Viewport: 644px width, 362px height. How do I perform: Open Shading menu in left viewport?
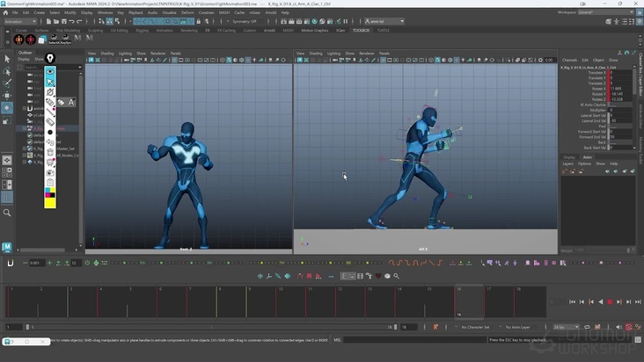[x=107, y=53]
